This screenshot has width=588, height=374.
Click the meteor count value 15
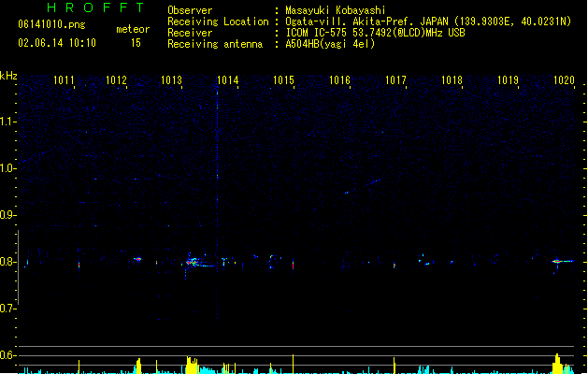136,43
